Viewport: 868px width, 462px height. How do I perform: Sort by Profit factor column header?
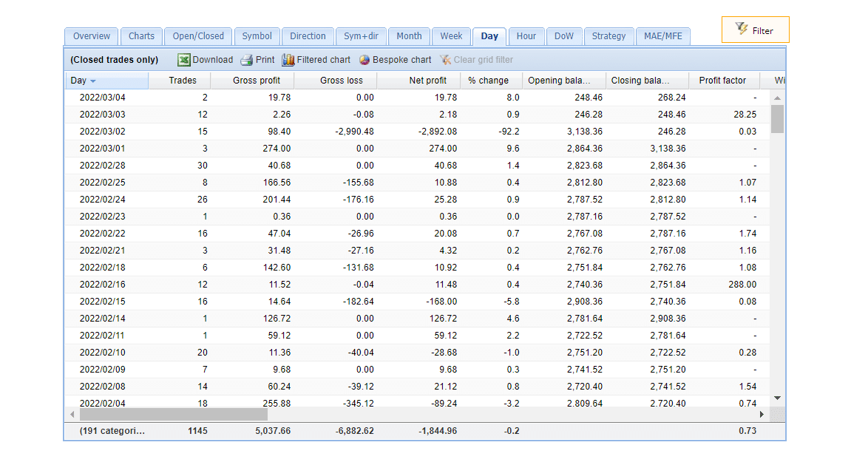click(722, 81)
